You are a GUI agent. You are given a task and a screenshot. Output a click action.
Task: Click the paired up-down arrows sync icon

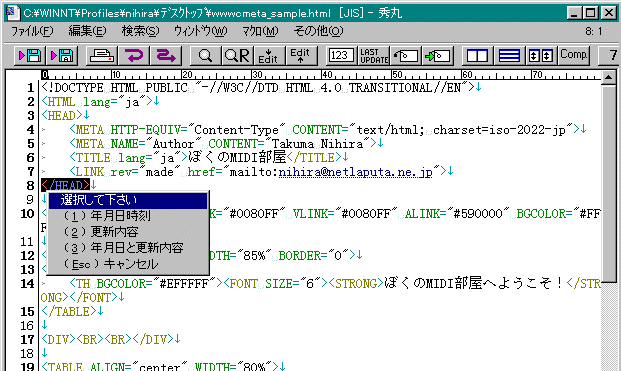tap(541, 55)
